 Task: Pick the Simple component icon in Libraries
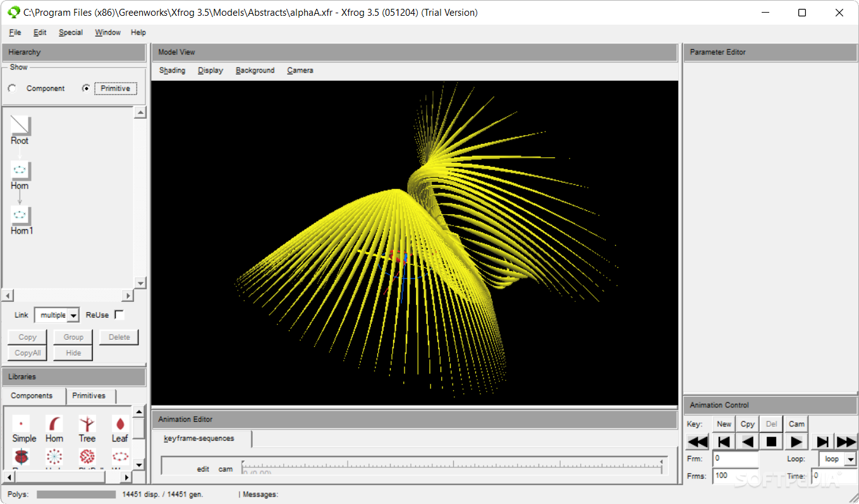[21, 423]
